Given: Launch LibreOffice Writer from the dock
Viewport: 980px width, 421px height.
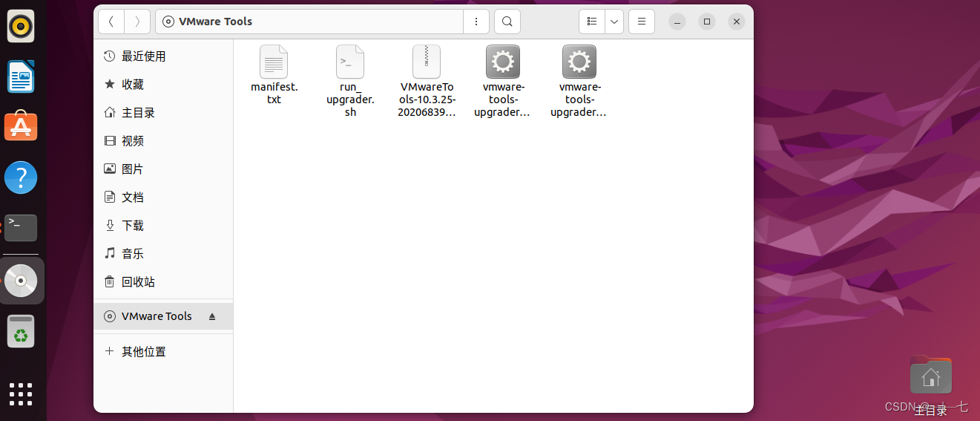Looking at the screenshot, I should (21, 76).
